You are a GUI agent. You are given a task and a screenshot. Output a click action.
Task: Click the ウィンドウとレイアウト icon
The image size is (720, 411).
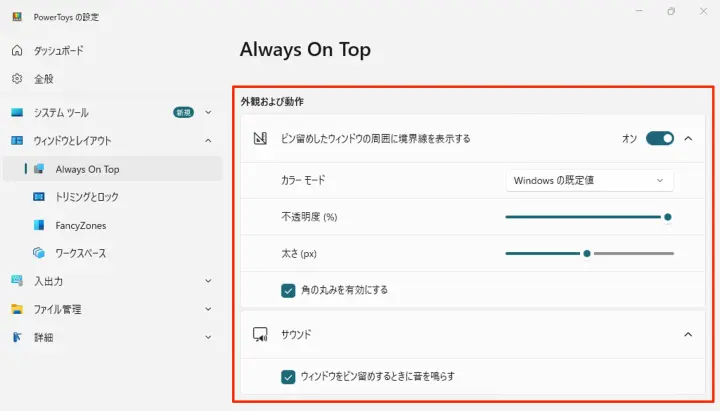17,141
